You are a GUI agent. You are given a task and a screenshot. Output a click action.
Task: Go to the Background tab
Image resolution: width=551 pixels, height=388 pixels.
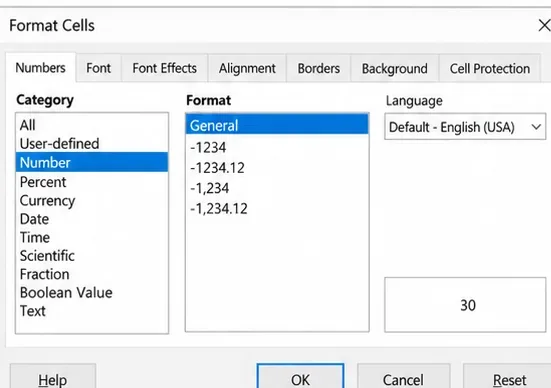(395, 68)
